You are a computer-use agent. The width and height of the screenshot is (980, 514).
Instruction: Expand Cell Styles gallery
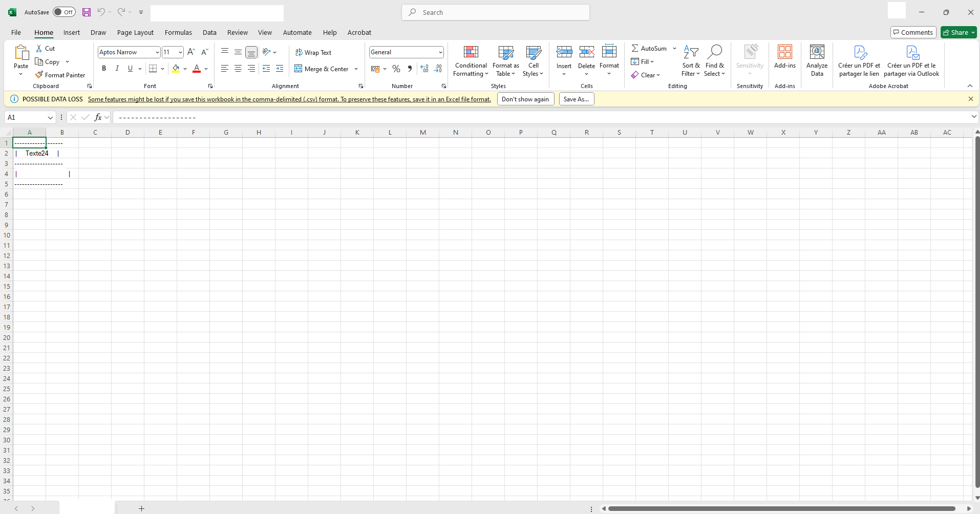(534, 60)
